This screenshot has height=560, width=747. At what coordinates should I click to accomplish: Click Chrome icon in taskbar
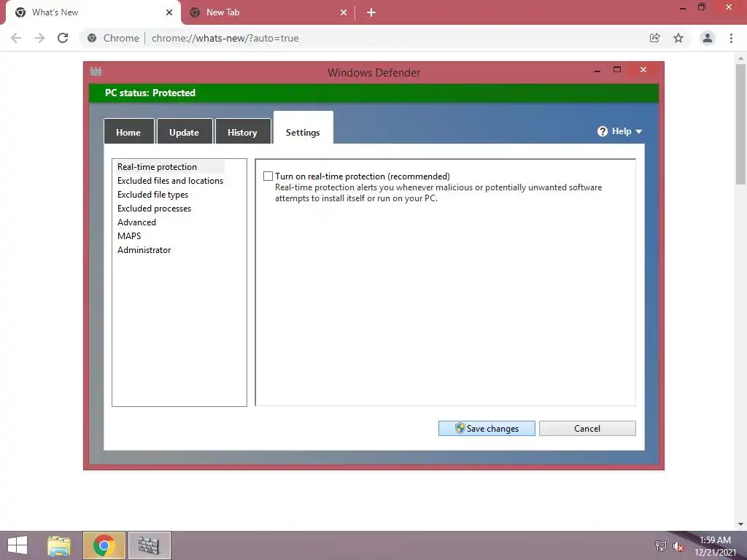(x=104, y=545)
